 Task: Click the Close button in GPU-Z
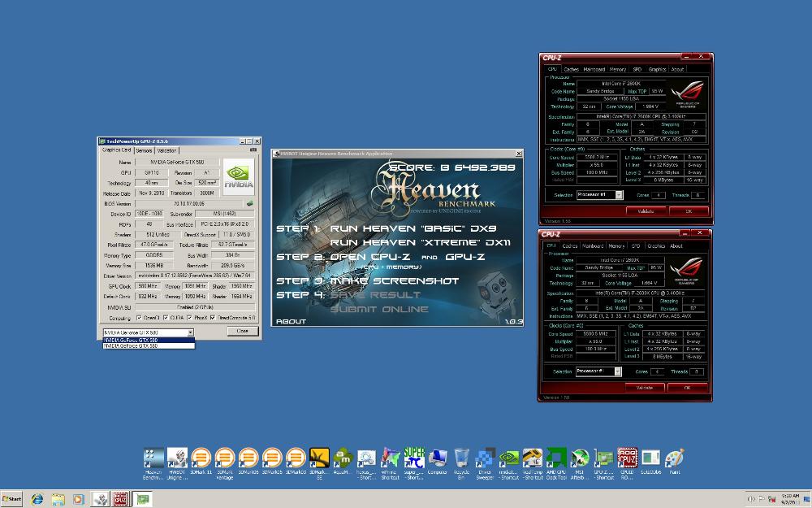pos(242,331)
